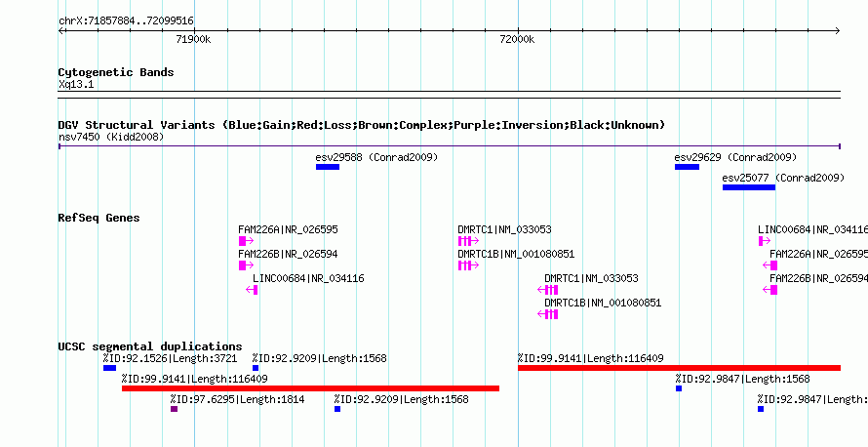
Task: Click the %ID:92.9209 label beside the 97.6295 label
Action: pos(402,399)
